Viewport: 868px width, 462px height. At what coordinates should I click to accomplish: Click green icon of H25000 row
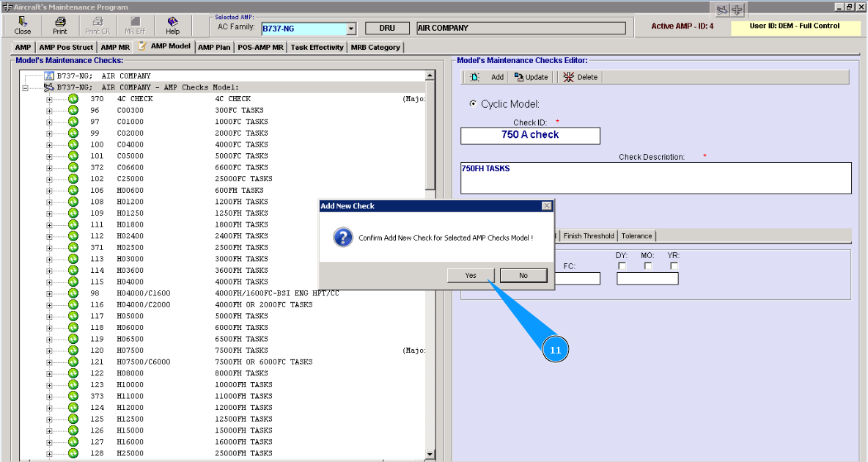(73, 453)
